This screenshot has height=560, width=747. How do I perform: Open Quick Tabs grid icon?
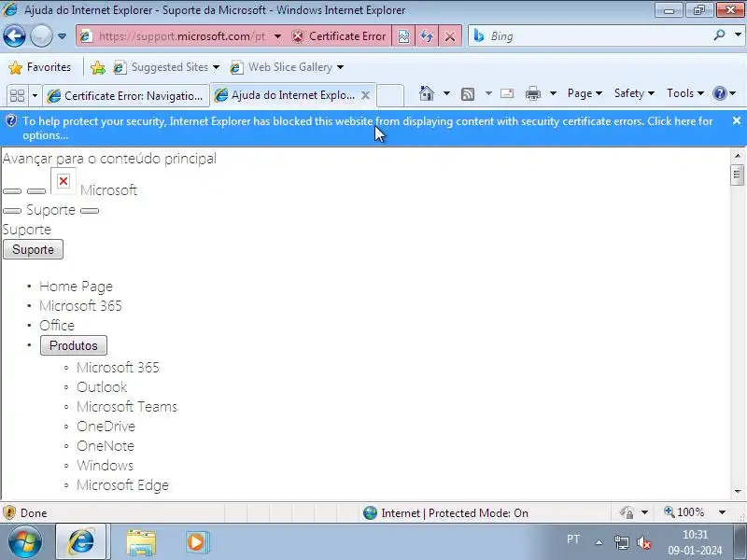point(17,96)
